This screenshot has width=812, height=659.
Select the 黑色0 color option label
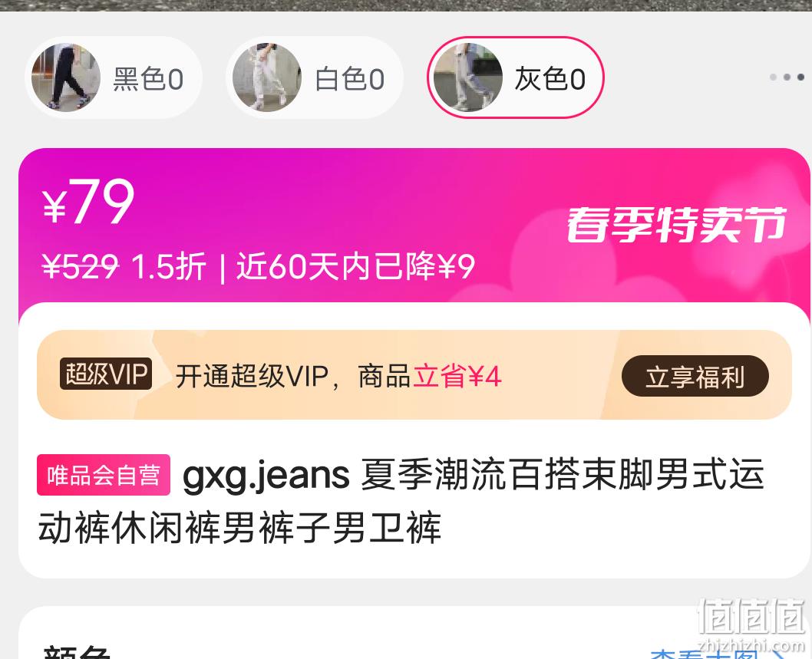tap(148, 79)
